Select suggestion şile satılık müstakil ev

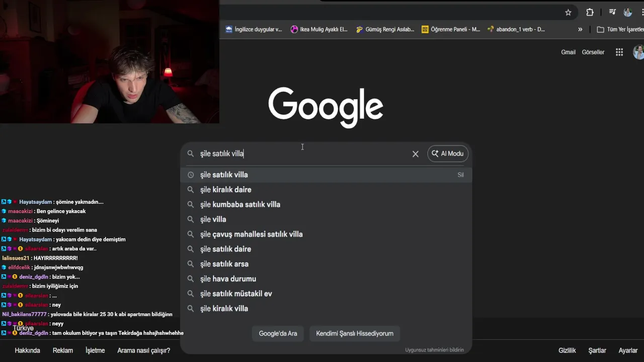(x=326, y=294)
